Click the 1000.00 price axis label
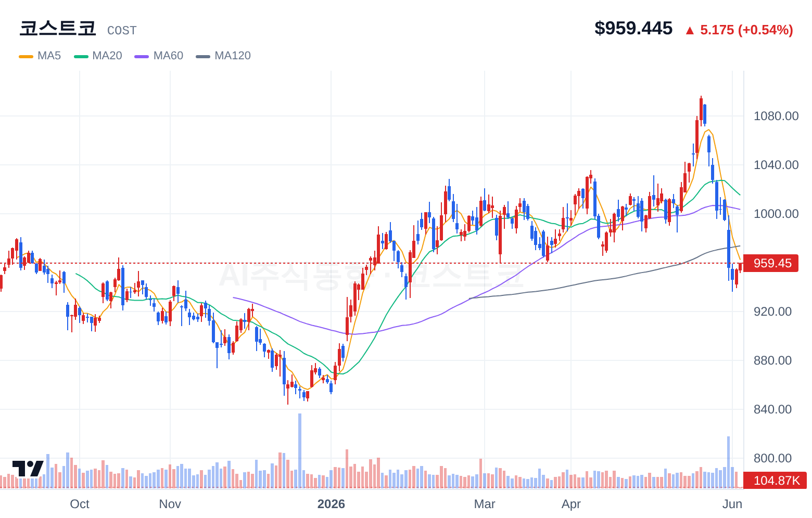The height and width of the screenshot is (518, 812). pyautogui.click(x=776, y=214)
